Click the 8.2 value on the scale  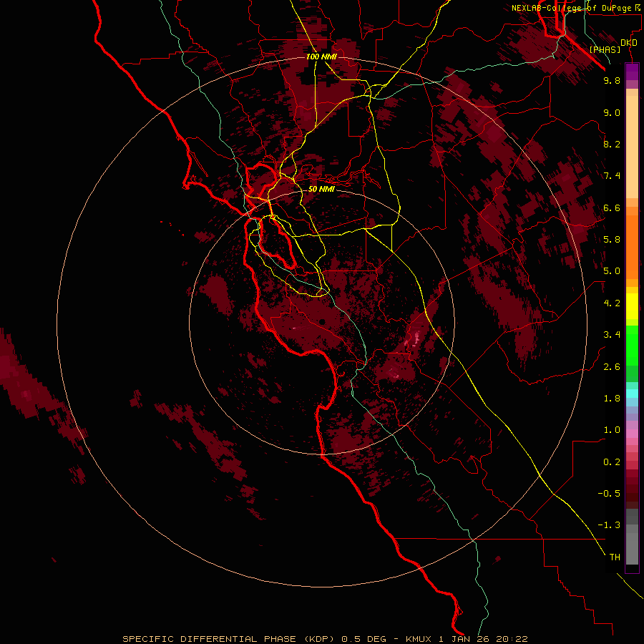612,144
